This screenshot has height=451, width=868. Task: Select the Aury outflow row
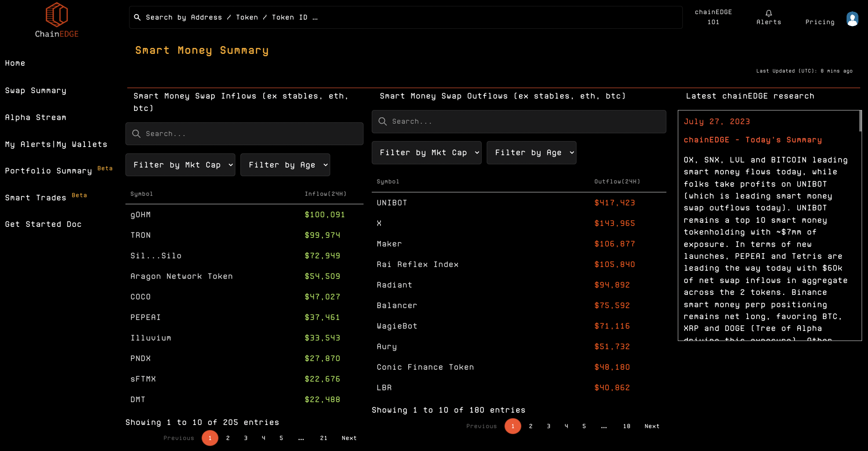519,346
